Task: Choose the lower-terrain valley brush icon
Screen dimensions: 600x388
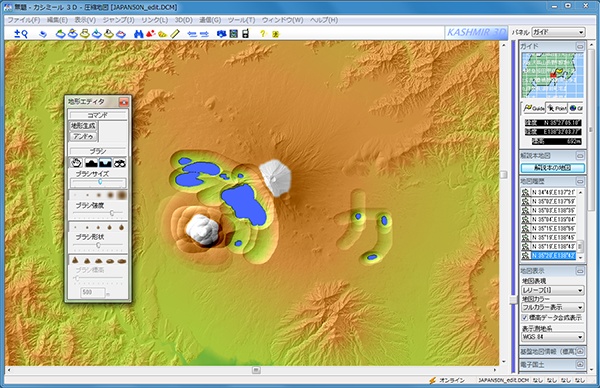Action: [105, 163]
